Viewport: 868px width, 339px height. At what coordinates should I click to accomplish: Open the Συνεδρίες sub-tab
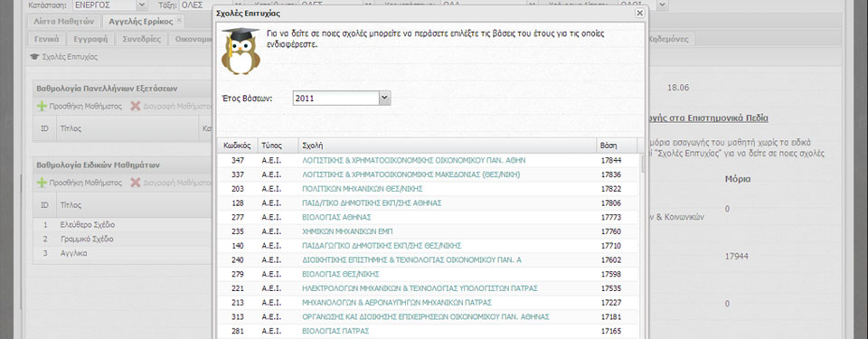[142, 40]
